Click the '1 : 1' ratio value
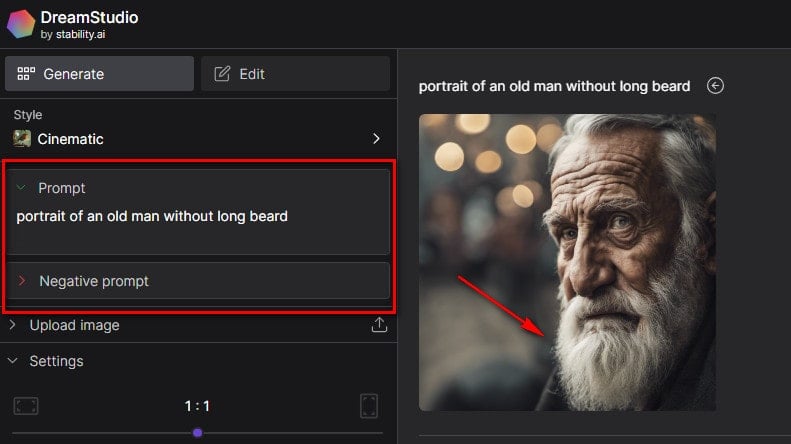This screenshot has width=791, height=444. [x=197, y=406]
